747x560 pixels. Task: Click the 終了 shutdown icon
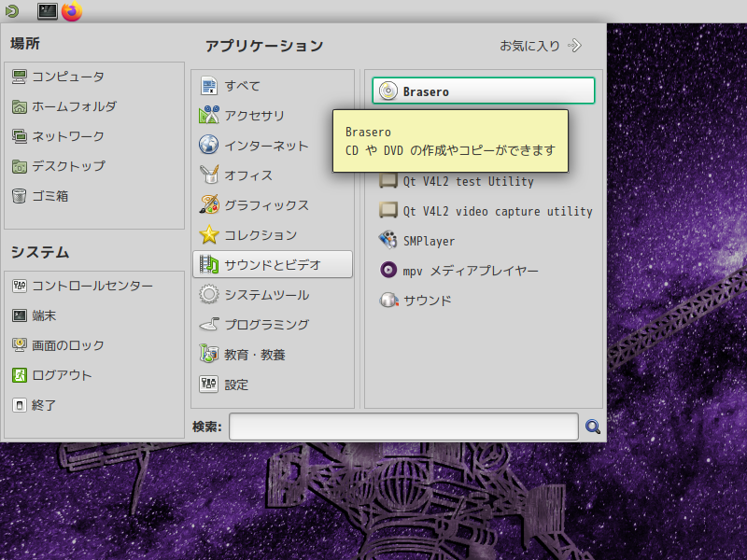pos(19,405)
